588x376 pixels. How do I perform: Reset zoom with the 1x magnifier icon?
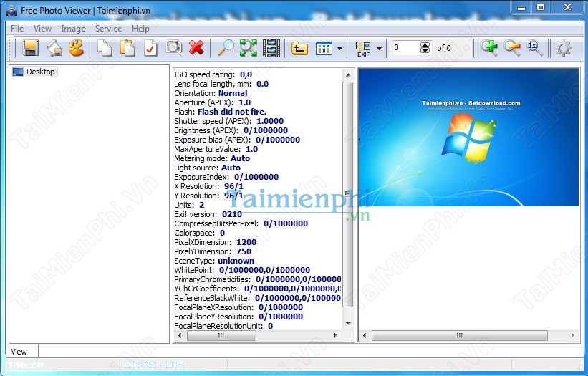click(533, 47)
